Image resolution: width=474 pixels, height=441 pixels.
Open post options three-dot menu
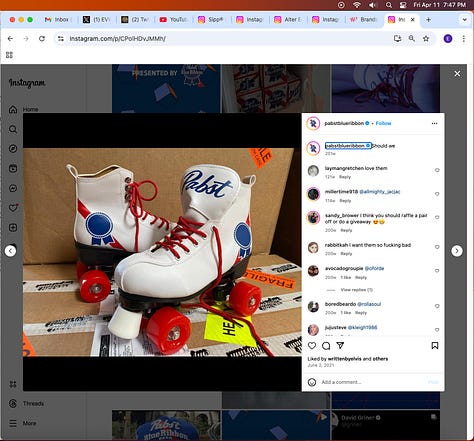[x=434, y=123]
